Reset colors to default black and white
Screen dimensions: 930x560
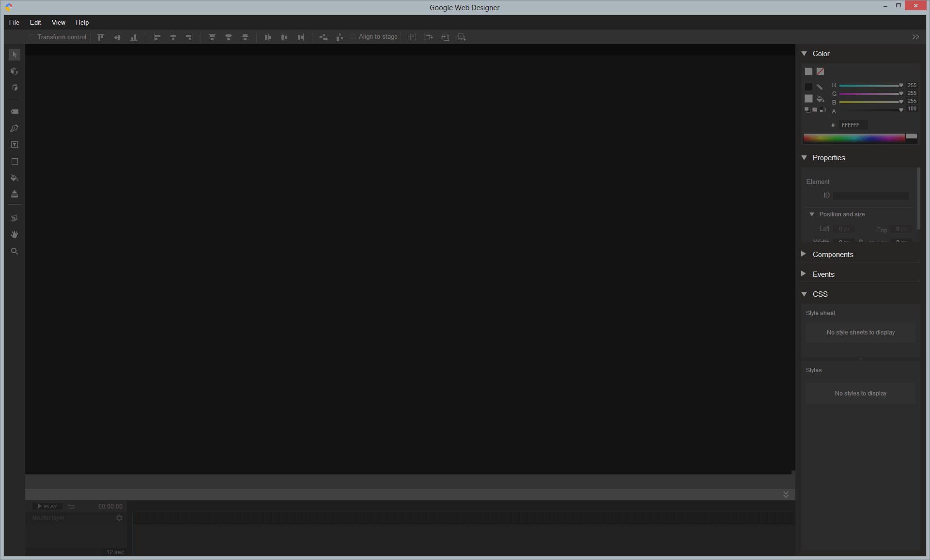click(807, 110)
